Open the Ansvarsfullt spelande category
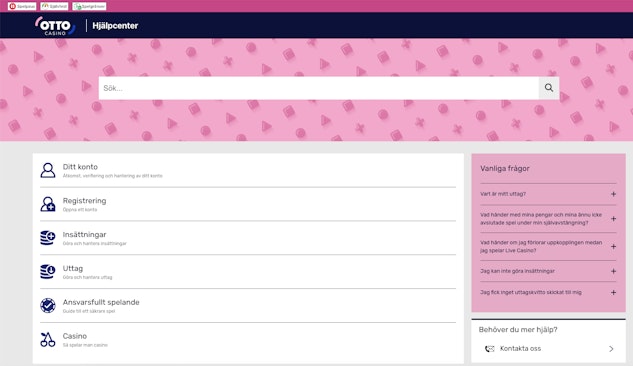 [248, 305]
